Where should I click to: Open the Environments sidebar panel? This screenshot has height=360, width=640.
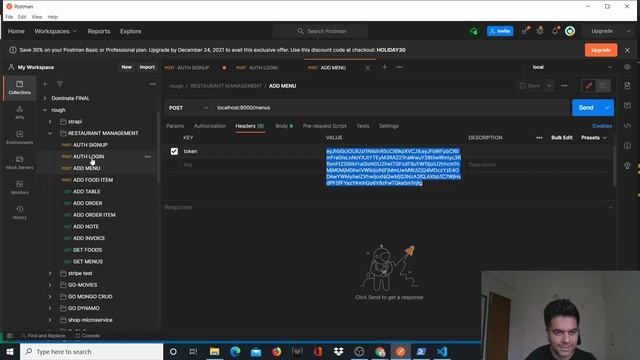[x=19, y=138]
